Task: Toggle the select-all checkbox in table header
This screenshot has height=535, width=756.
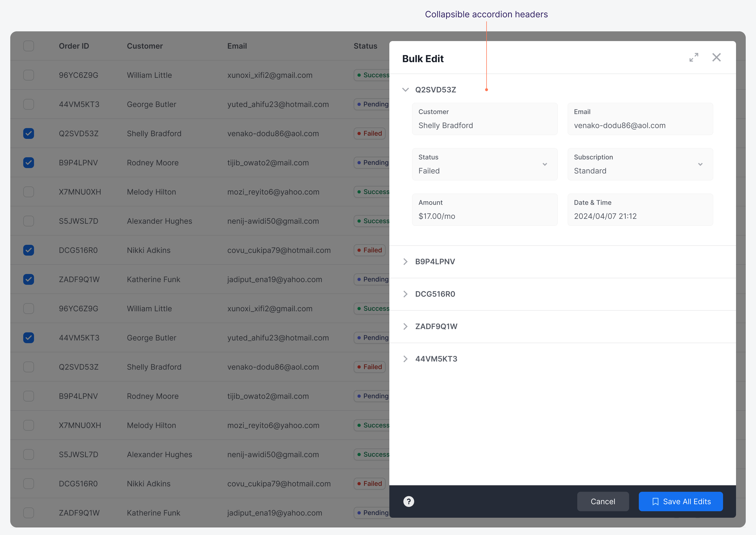Action: point(29,46)
